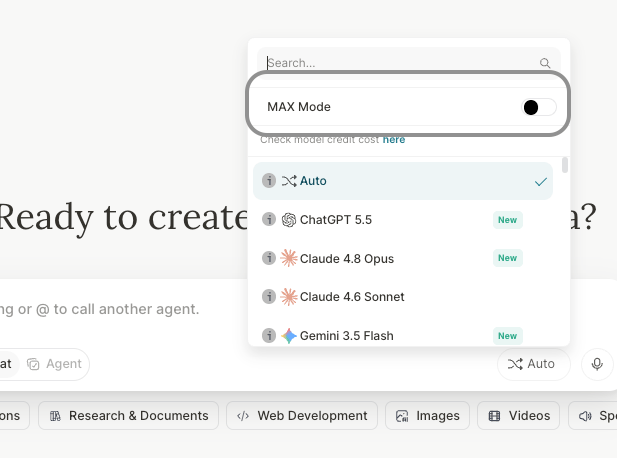This screenshot has width=617, height=458.
Task: Open the Research & Documents category
Action: point(128,416)
